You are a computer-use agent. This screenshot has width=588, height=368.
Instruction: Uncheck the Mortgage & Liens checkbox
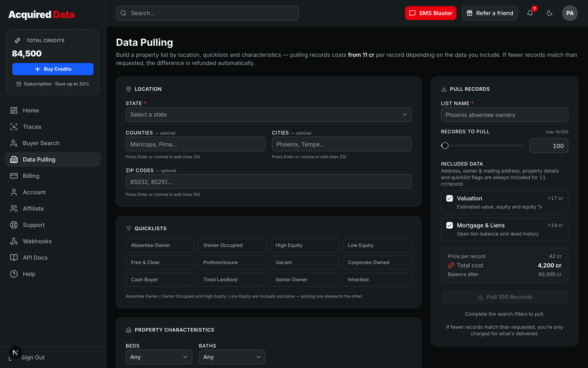pos(450,225)
